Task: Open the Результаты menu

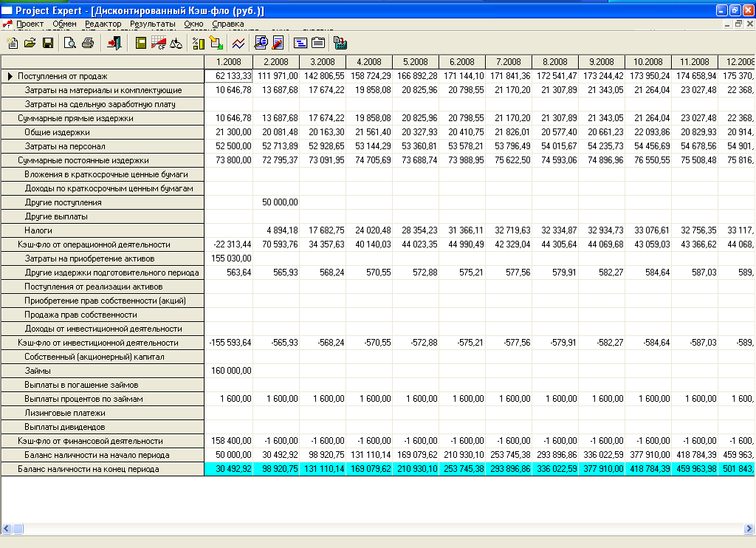Action: [152, 24]
